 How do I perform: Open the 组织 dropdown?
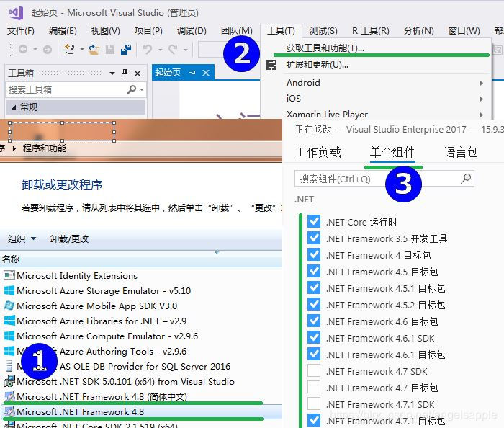pyautogui.click(x=22, y=239)
